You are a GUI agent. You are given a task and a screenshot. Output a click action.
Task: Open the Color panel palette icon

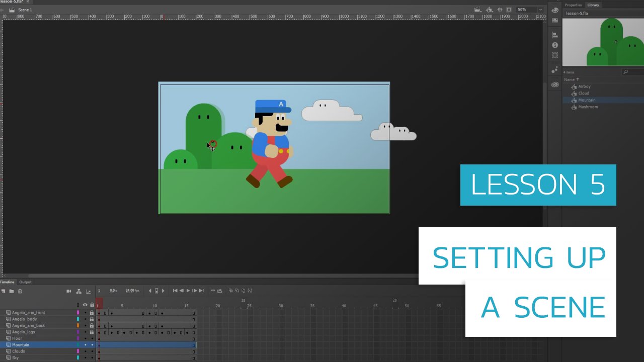(x=555, y=10)
